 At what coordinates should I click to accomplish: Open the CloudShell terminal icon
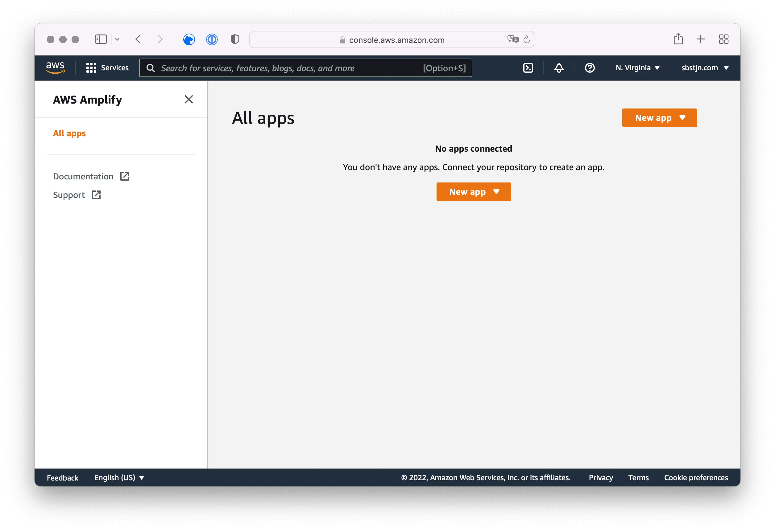[x=528, y=68]
